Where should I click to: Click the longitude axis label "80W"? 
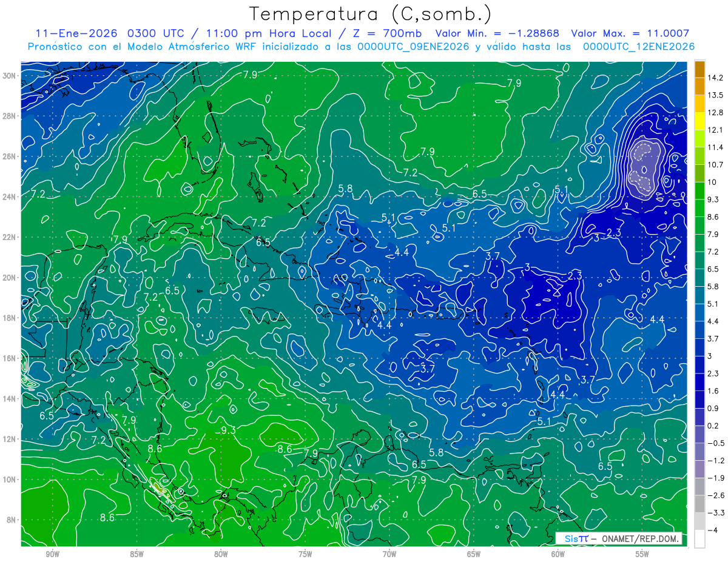point(221,554)
